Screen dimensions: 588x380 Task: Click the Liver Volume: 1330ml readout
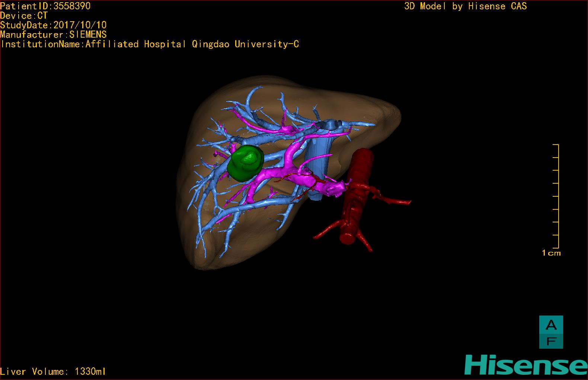click(53, 371)
